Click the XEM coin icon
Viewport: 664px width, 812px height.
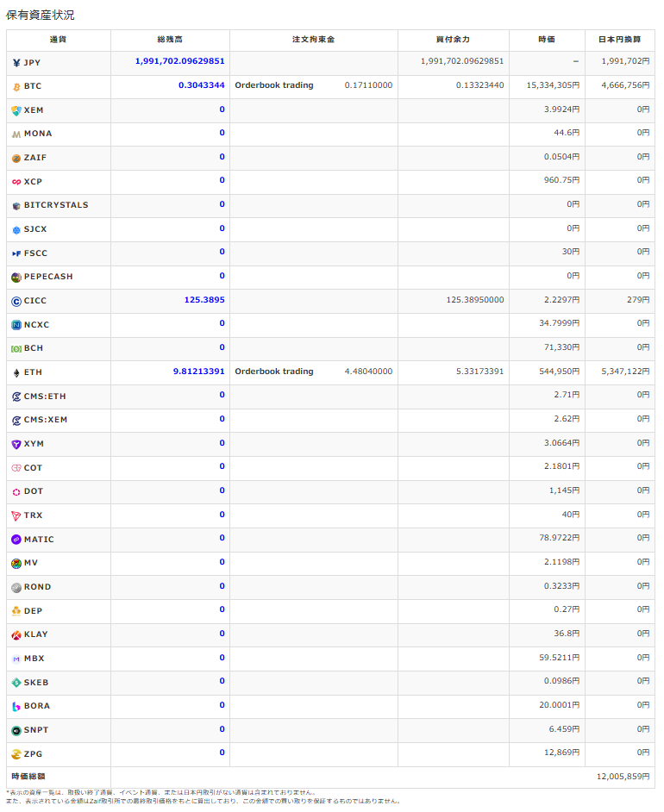pos(16,111)
